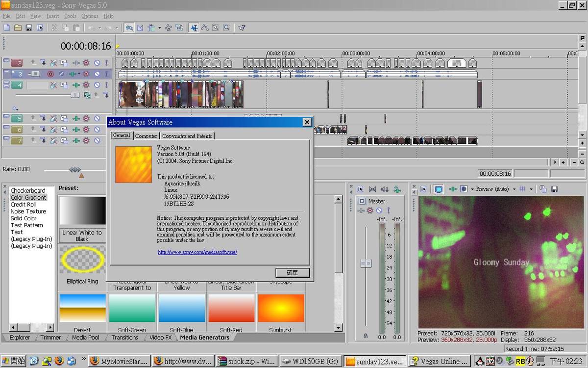
Task: Adjust the playback Rate slider
Action: (75, 170)
